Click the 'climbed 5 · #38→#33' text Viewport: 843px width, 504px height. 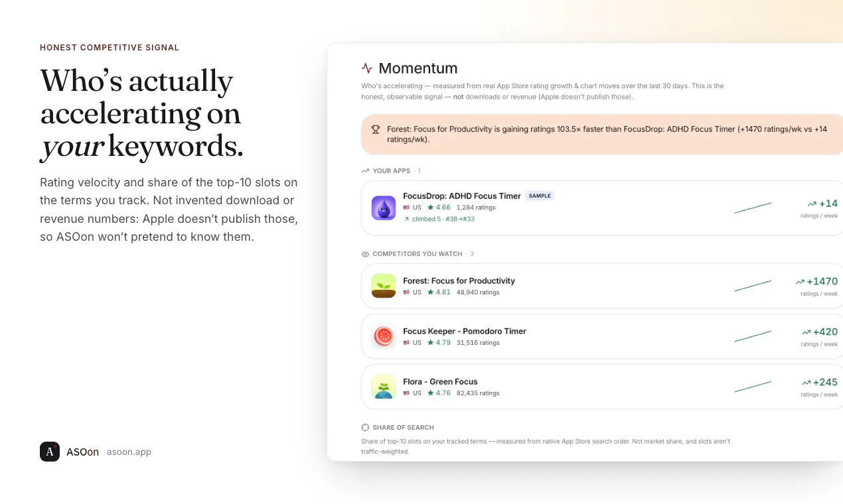[443, 219]
